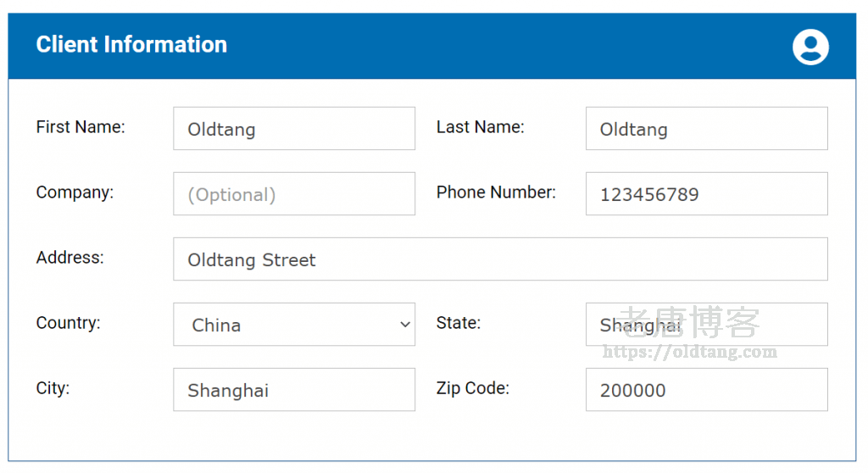Click the user profile avatar icon
The width and height of the screenshot is (868, 473).
(x=810, y=47)
